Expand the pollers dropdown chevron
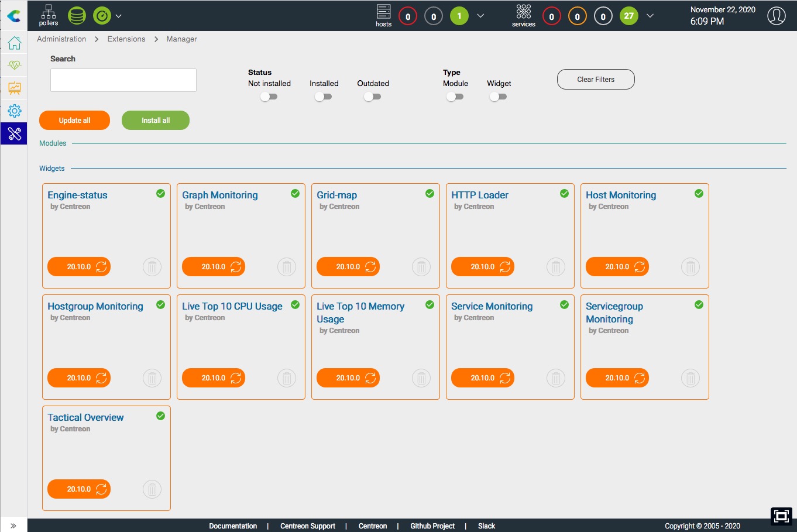The image size is (797, 532). [119, 16]
